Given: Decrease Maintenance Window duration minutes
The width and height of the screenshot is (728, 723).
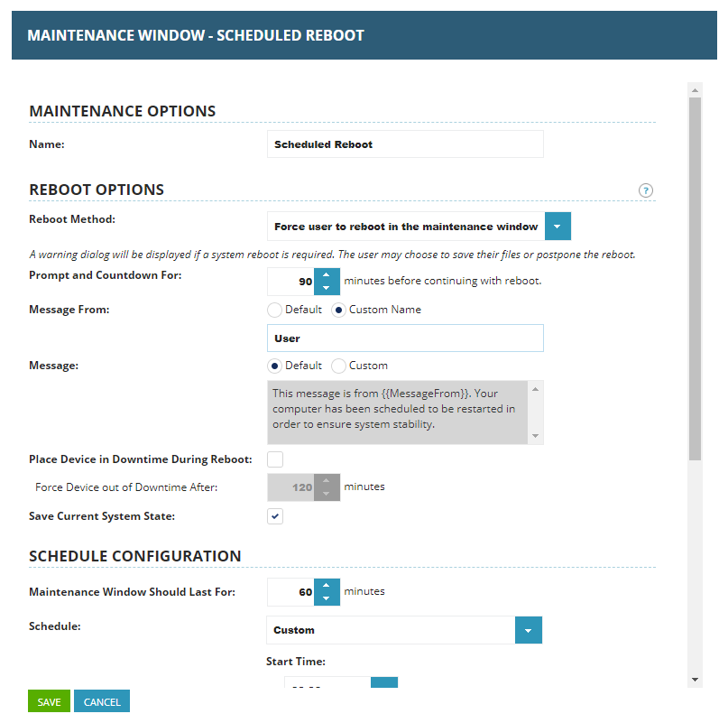Looking at the screenshot, I should pyautogui.click(x=327, y=597).
